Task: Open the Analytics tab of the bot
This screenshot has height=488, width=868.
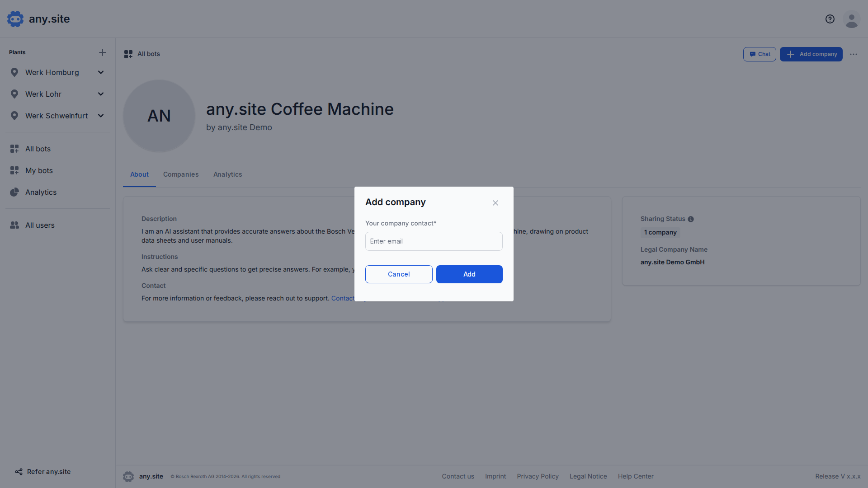Action: click(x=228, y=174)
